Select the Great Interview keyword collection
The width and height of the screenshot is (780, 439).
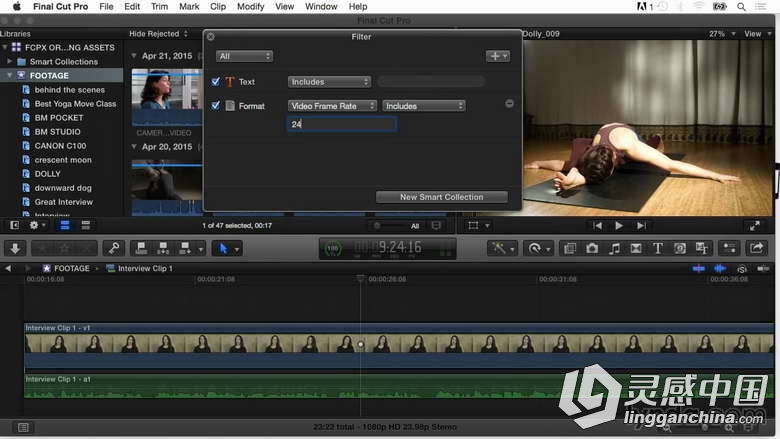coord(64,202)
